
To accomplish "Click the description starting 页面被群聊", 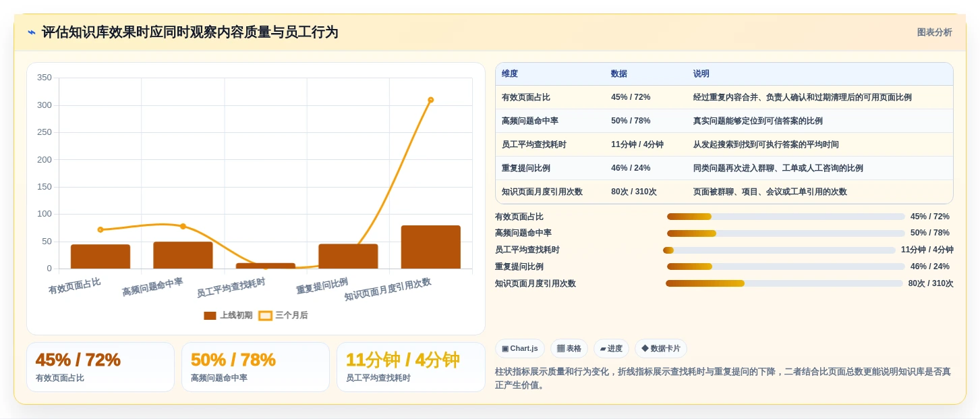I will 770,192.
